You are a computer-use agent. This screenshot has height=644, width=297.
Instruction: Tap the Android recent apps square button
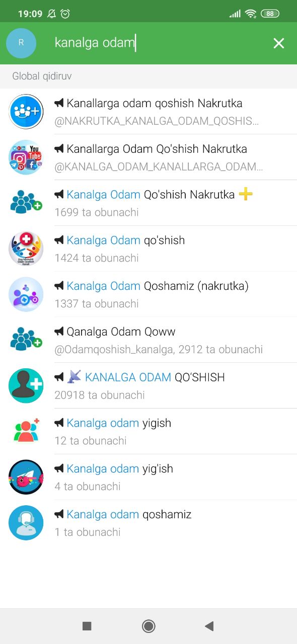(x=87, y=626)
